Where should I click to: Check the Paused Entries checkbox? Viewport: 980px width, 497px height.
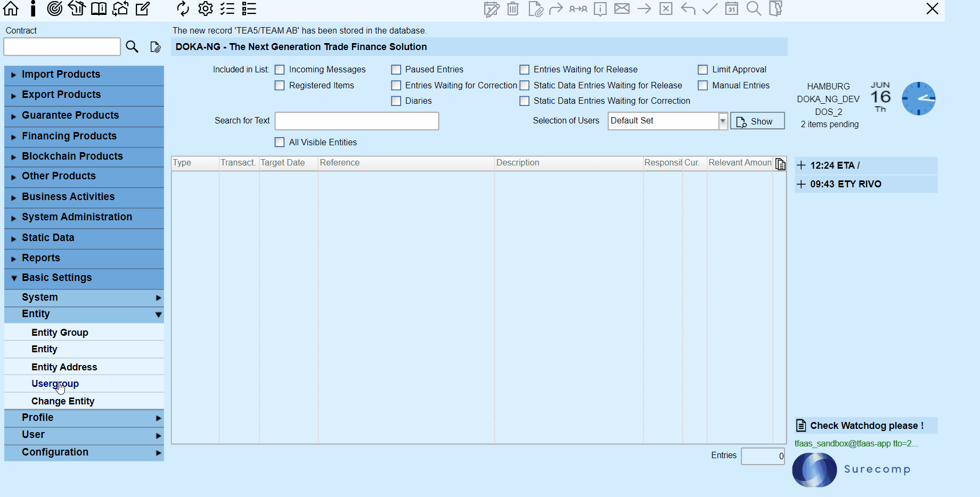(396, 70)
